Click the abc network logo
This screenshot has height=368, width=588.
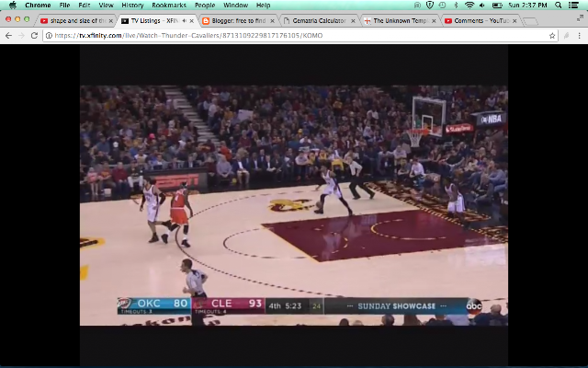474,306
